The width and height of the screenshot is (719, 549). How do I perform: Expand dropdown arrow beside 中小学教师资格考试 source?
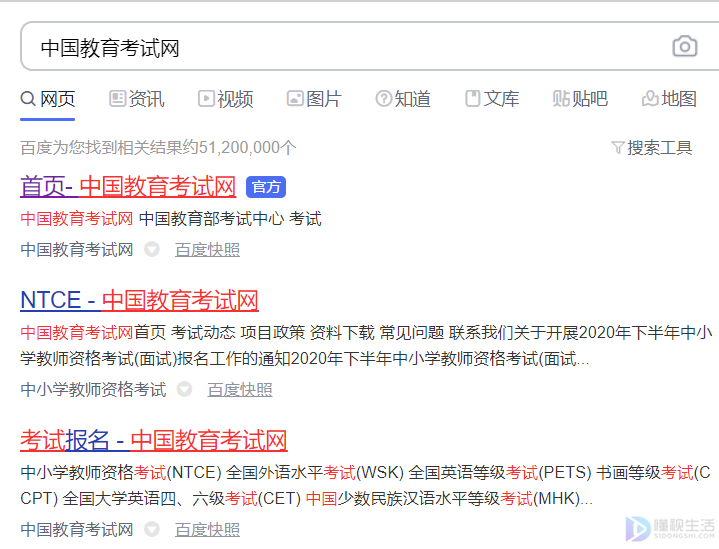pos(184,389)
